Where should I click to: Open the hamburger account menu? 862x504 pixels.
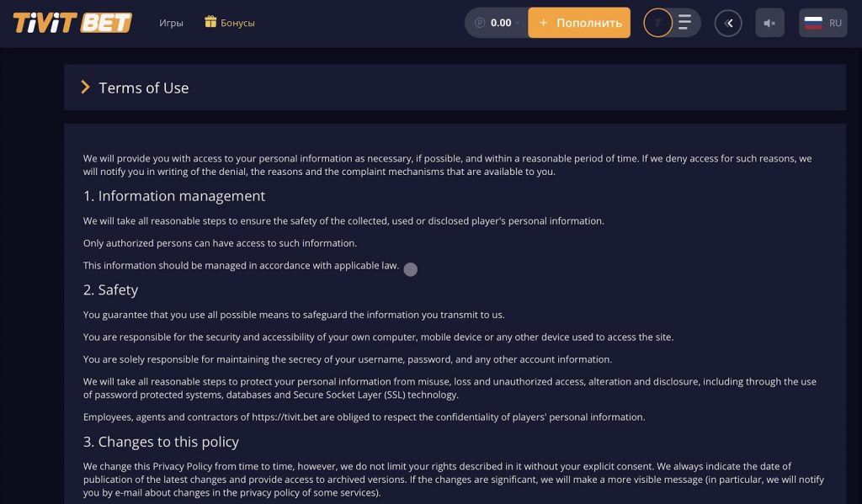[x=684, y=23]
